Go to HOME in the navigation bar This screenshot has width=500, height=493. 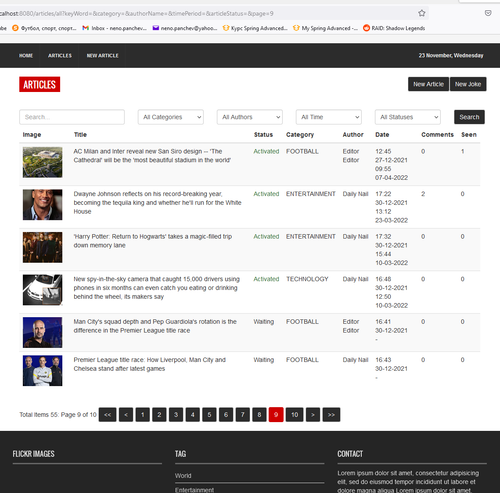coord(26,56)
